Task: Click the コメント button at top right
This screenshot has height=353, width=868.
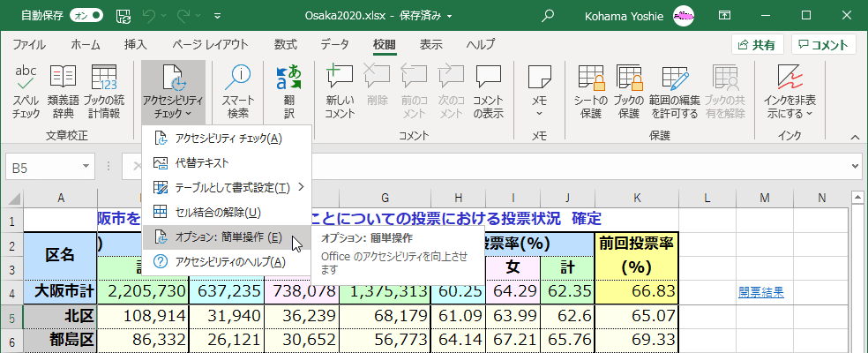Action: [x=824, y=45]
